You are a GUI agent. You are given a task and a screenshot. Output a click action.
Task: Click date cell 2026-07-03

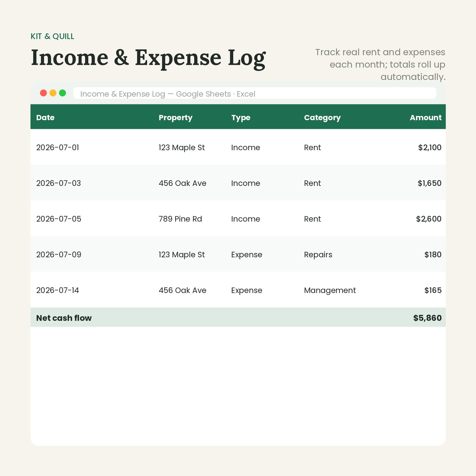click(x=59, y=183)
